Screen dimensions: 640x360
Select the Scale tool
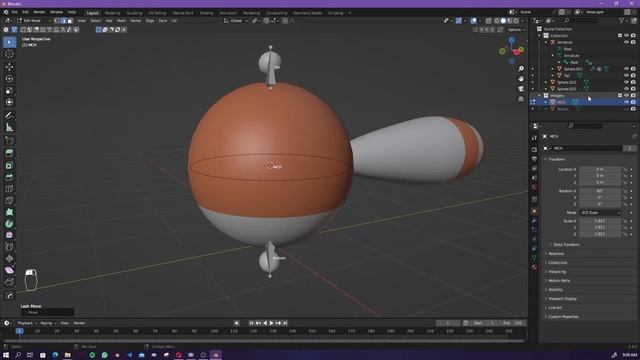tap(9, 90)
